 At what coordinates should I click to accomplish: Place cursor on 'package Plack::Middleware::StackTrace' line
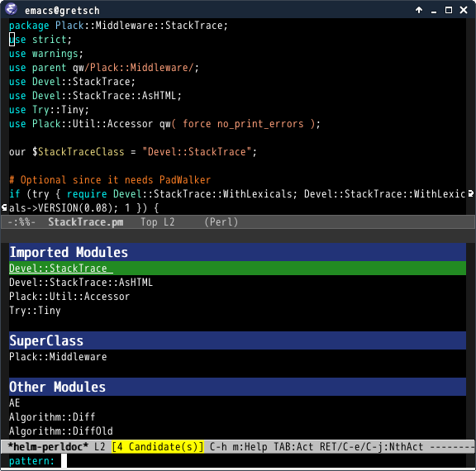pos(118,26)
